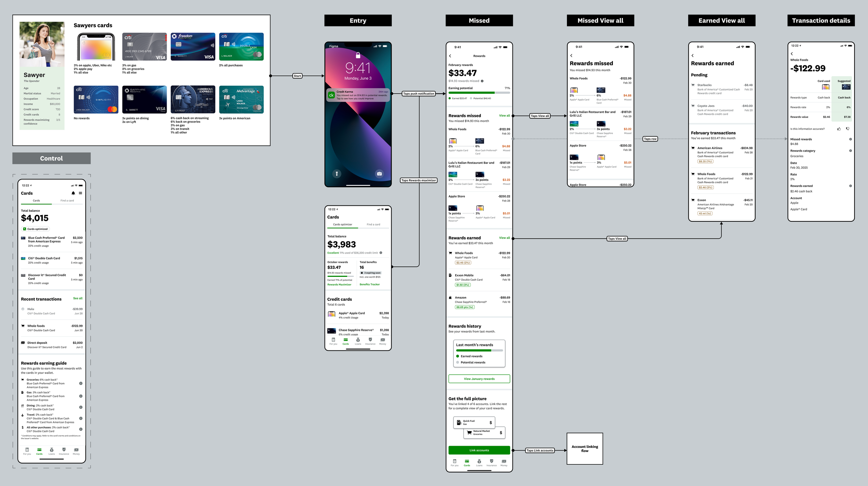Click View January rewards button
The height and width of the screenshot is (486, 868).
pyautogui.click(x=479, y=379)
